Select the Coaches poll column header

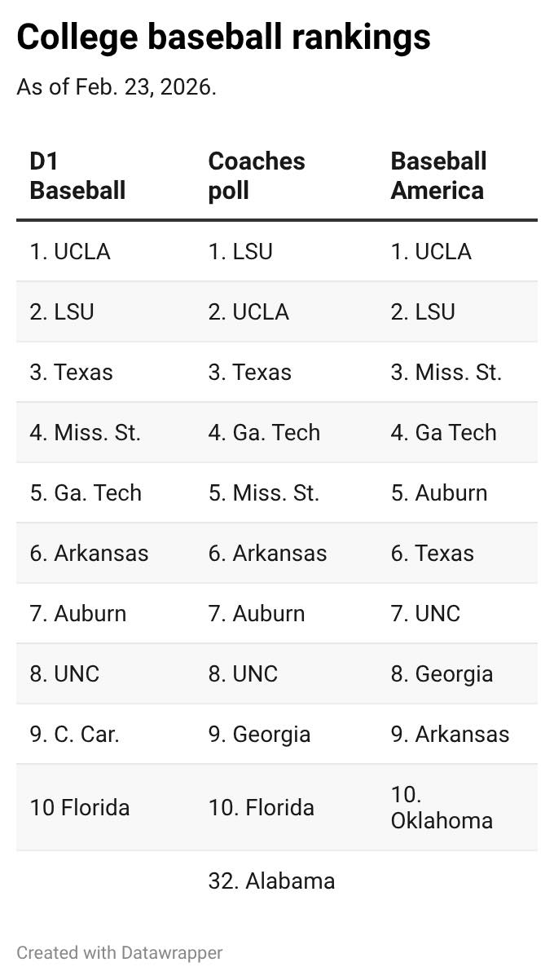coord(257,176)
